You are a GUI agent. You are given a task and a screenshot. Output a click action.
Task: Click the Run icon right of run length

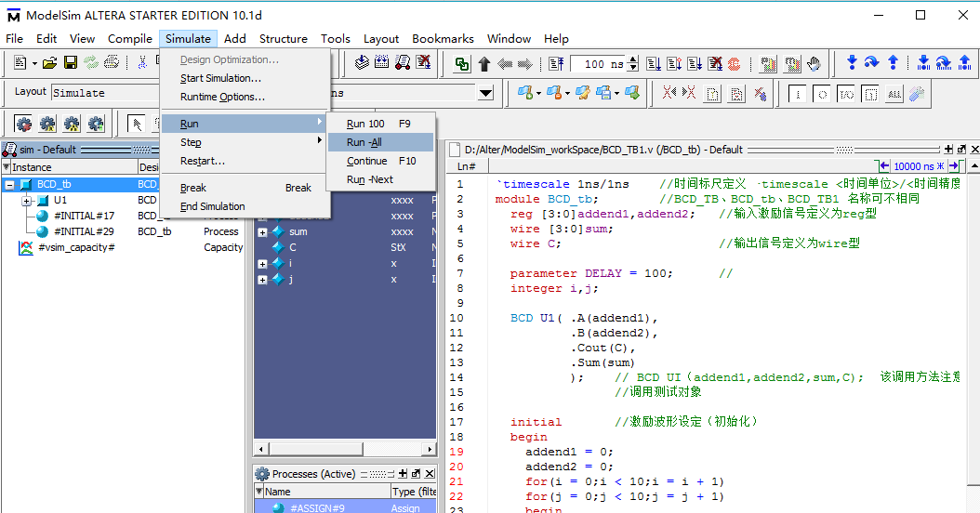[x=654, y=64]
